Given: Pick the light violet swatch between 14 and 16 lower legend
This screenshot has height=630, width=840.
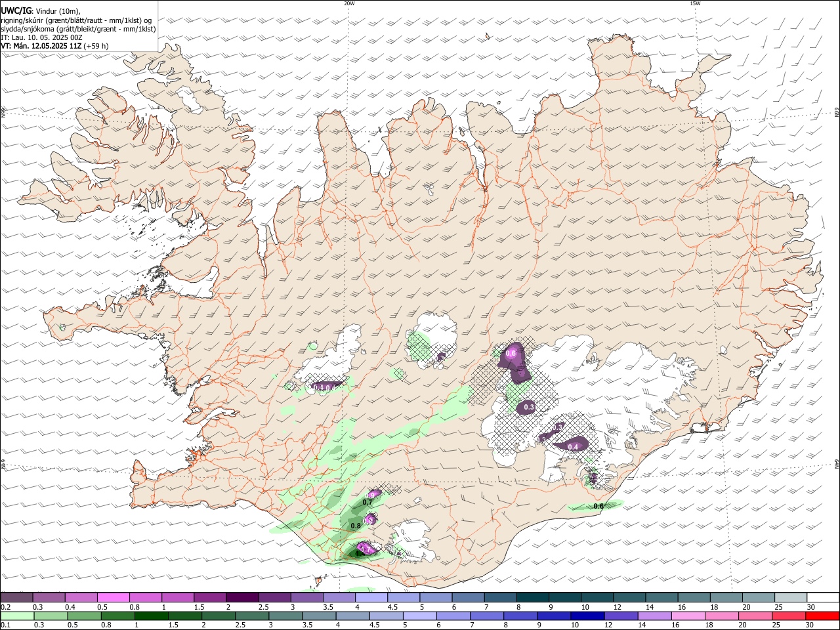Looking at the screenshot, I should (x=654, y=616).
